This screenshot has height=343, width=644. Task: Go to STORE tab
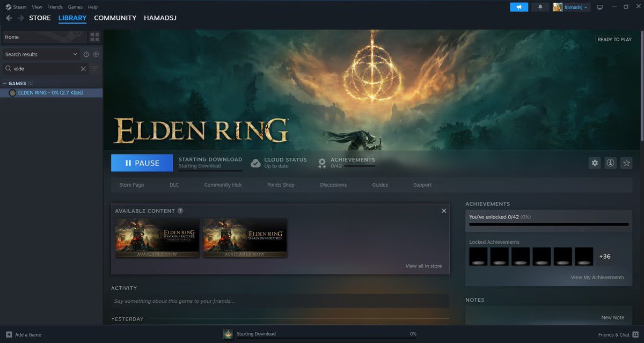click(x=40, y=18)
